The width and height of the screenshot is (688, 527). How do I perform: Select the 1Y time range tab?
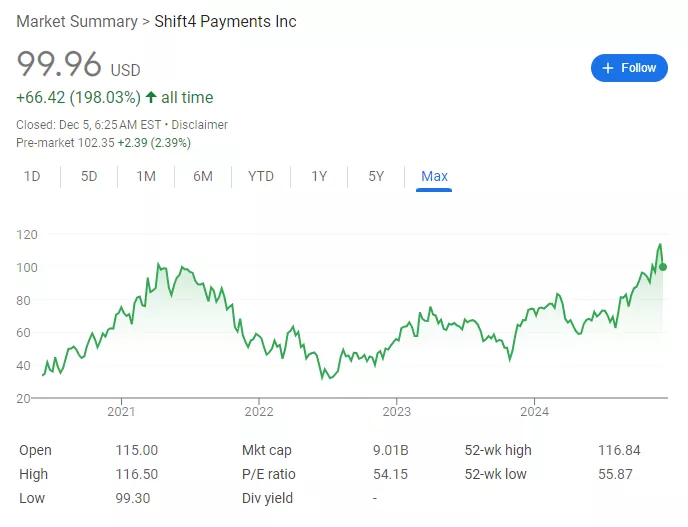(x=319, y=176)
